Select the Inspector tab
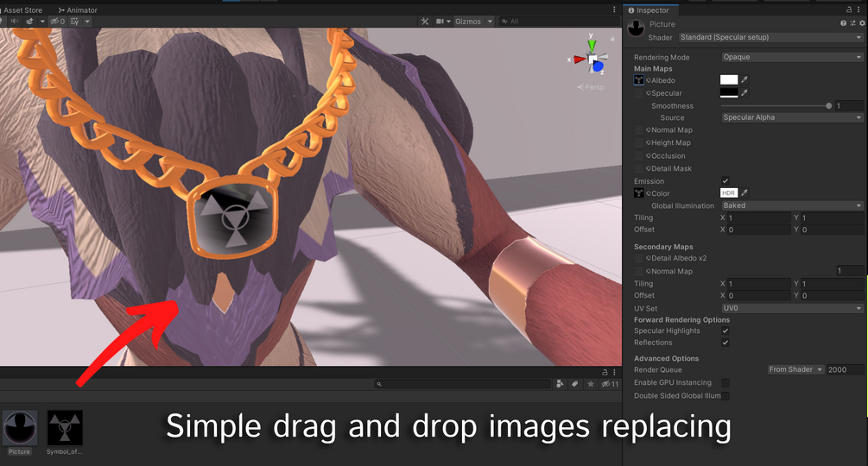Viewport: 868px width, 466px height. click(649, 10)
